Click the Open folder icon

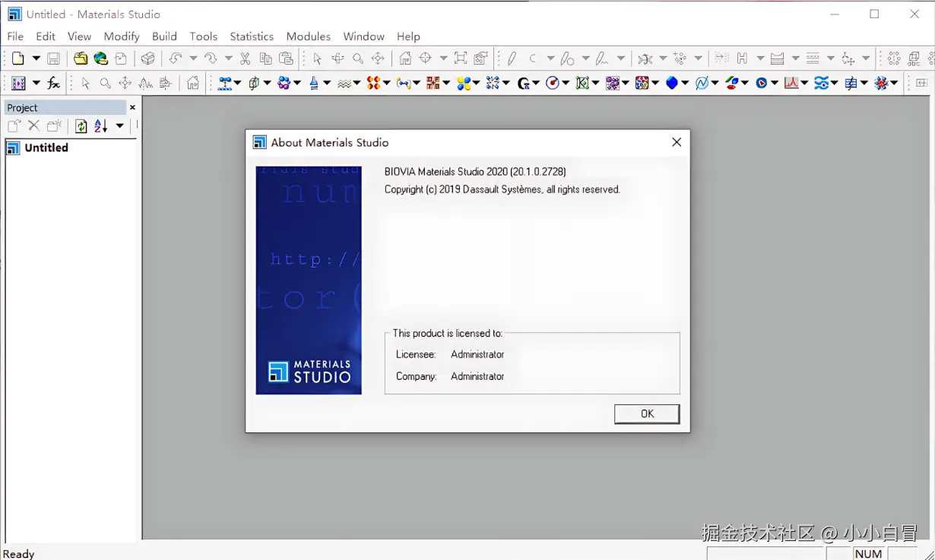coord(81,59)
